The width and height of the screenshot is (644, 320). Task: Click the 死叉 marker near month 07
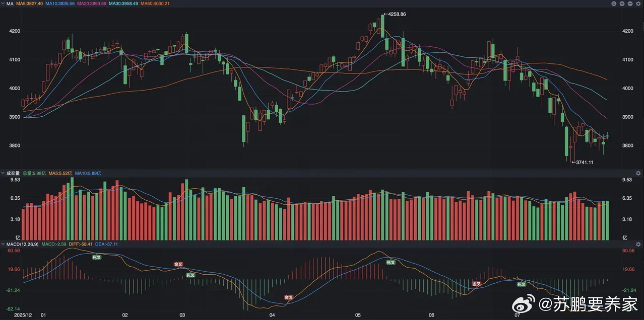tap(521, 284)
